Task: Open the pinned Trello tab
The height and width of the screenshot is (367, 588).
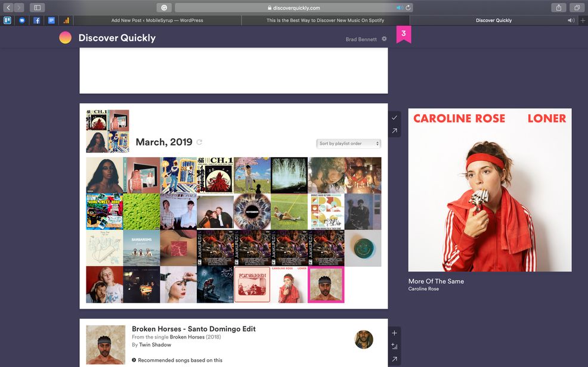Action: coord(7,20)
